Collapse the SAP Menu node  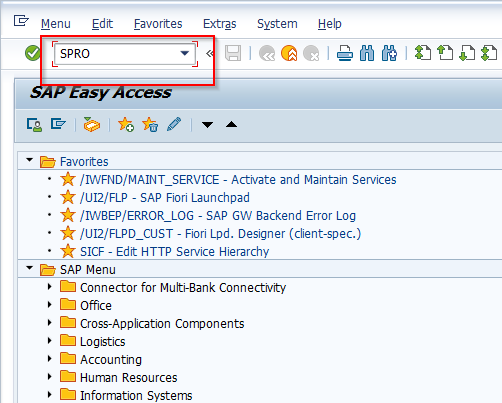tap(30, 268)
